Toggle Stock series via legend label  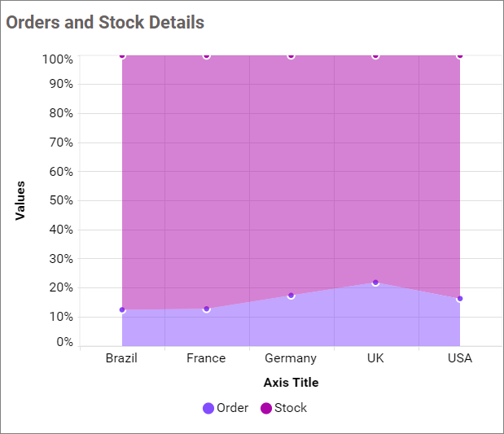[291, 408]
